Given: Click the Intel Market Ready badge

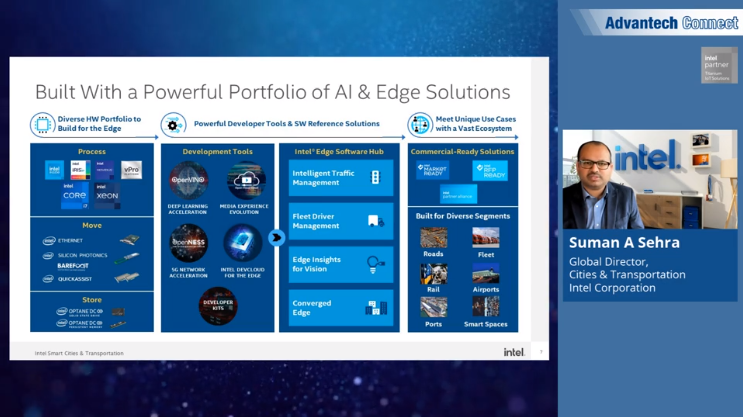Looking at the screenshot, I should (x=433, y=170).
